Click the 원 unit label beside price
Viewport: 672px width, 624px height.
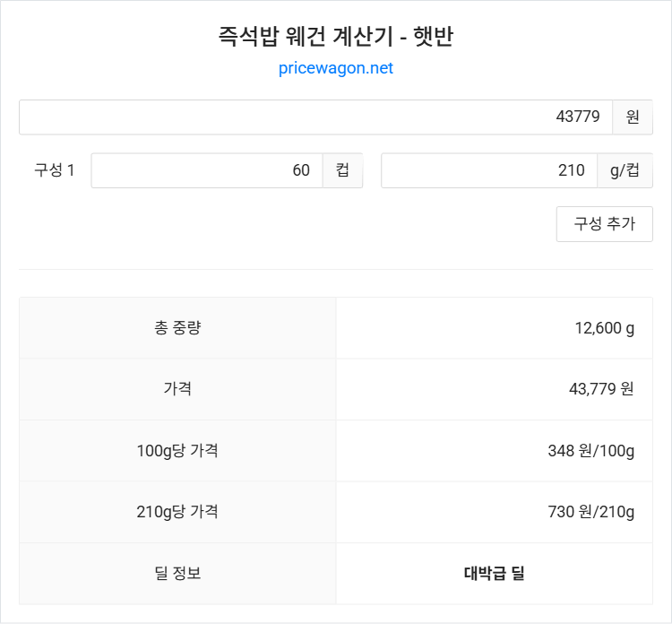[x=633, y=117]
